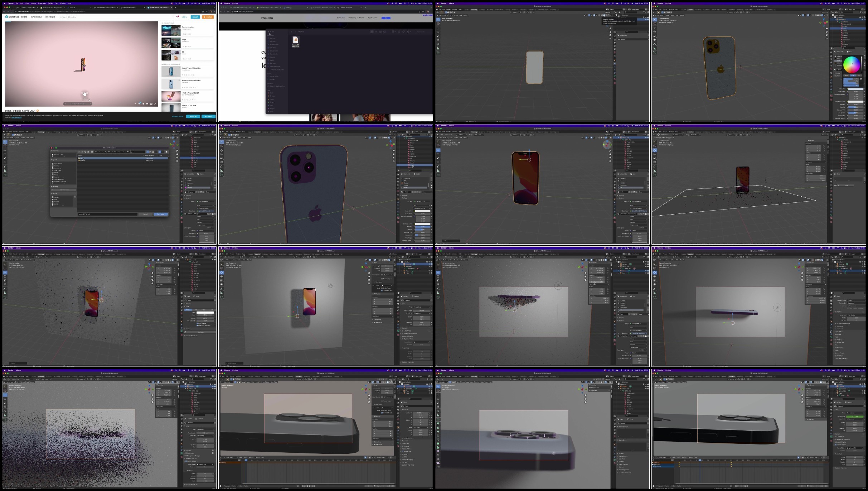Open camera Type Perspective dropdown in 20:40 window
This screenshot has width=868, height=491.
(854, 413)
